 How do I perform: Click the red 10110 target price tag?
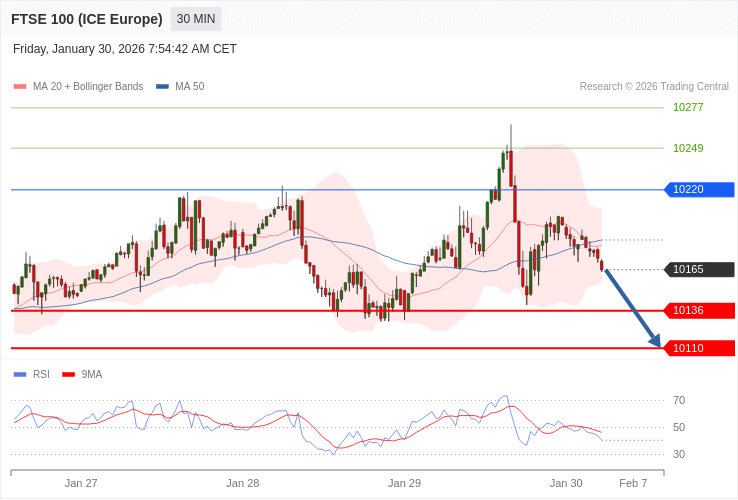(x=699, y=348)
